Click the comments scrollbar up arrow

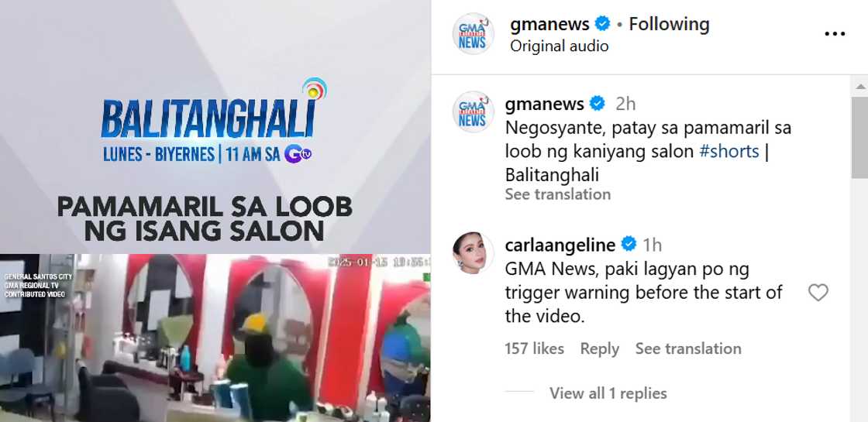pos(859,86)
